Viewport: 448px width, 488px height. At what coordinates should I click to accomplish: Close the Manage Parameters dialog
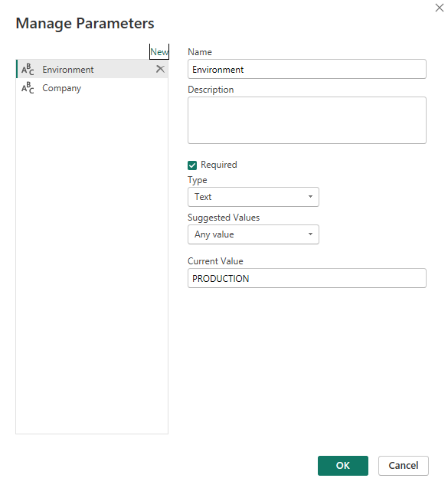pyautogui.click(x=440, y=8)
